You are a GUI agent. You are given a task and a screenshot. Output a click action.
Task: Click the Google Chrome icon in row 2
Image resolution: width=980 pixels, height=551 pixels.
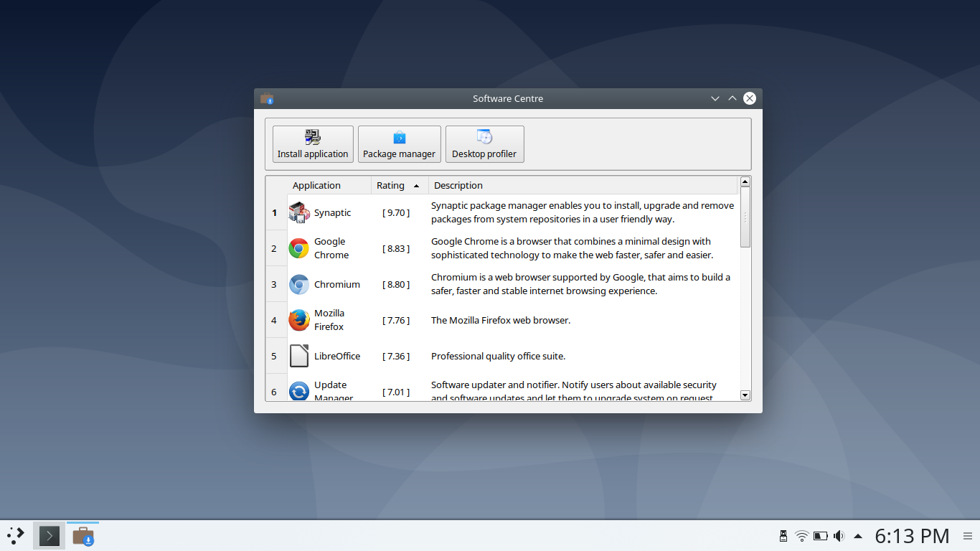[x=298, y=248]
